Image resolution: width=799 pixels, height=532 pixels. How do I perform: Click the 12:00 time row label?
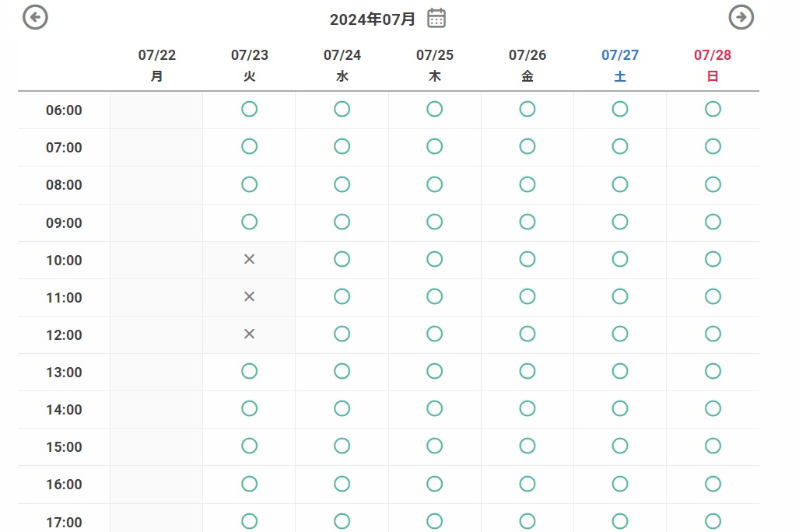click(64, 335)
